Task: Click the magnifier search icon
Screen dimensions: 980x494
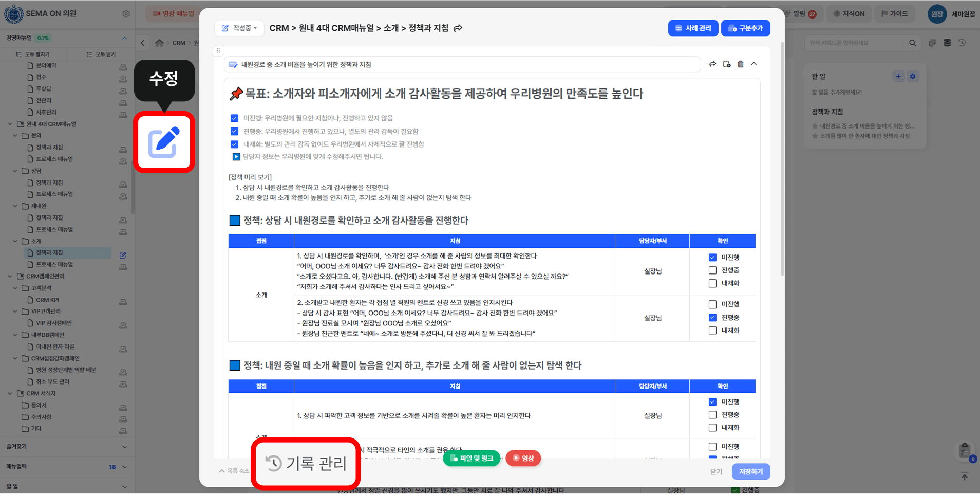Action: click(x=912, y=43)
